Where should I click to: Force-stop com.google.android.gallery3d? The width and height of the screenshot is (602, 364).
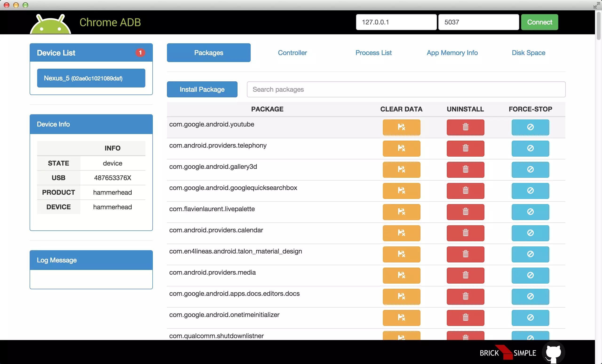pos(530,169)
